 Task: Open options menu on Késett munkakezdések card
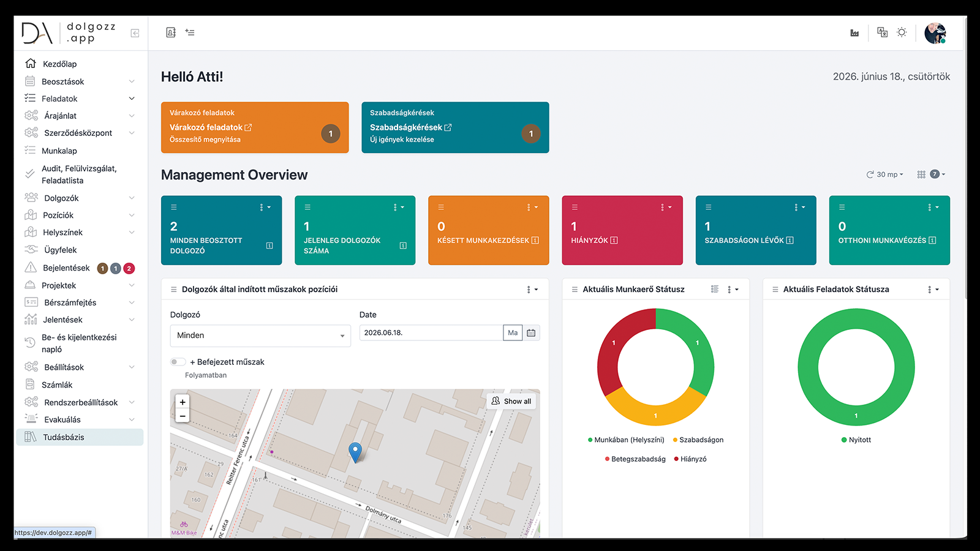[532, 207]
